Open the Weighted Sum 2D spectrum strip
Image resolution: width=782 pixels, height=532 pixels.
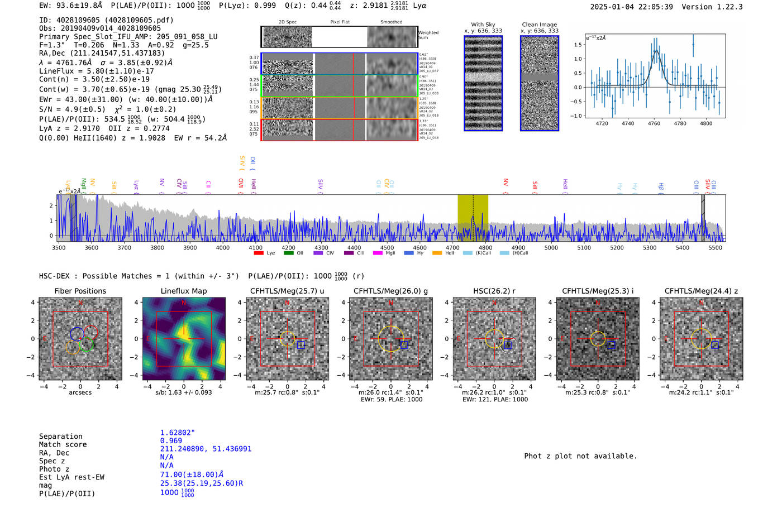(x=340, y=37)
